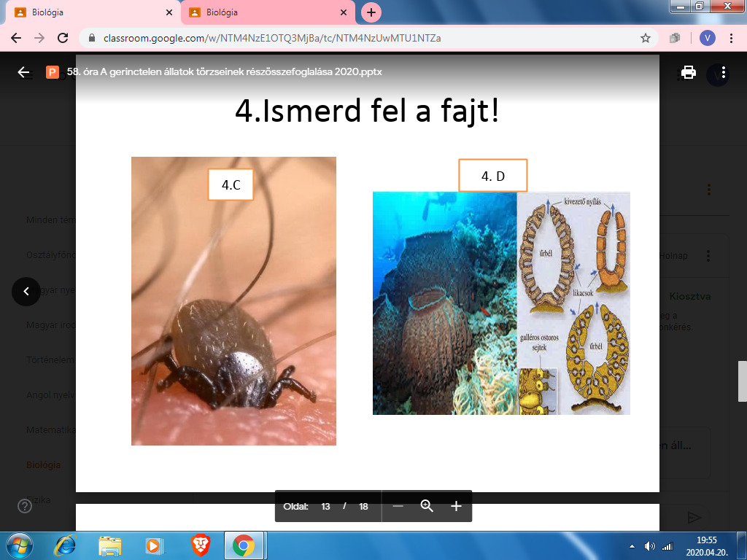Bookmark this page with the star icon

click(645, 38)
